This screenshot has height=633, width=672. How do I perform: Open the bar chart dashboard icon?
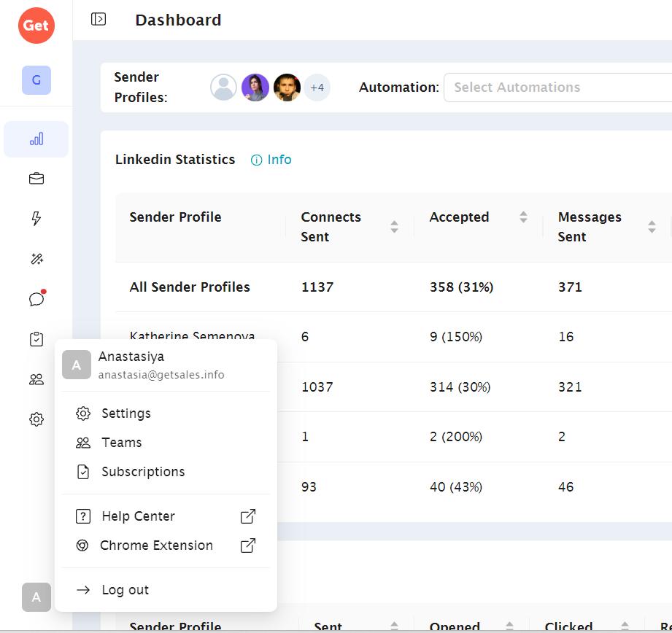36,139
